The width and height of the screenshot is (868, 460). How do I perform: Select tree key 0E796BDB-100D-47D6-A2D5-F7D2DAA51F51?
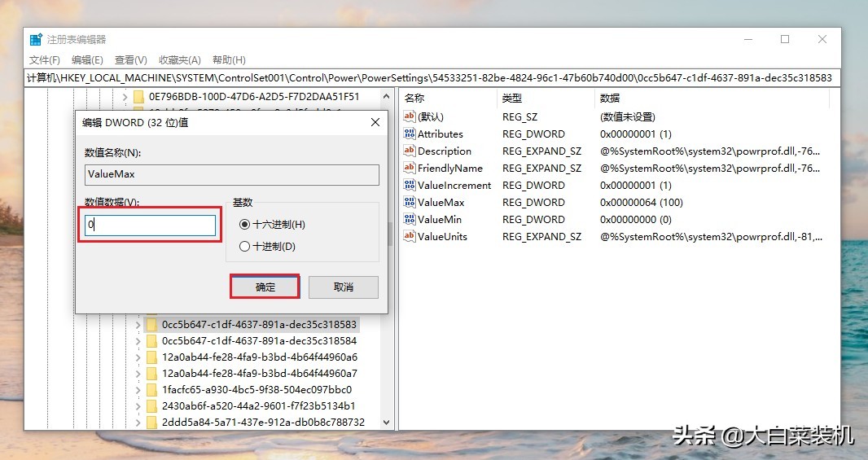[x=254, y=97]
